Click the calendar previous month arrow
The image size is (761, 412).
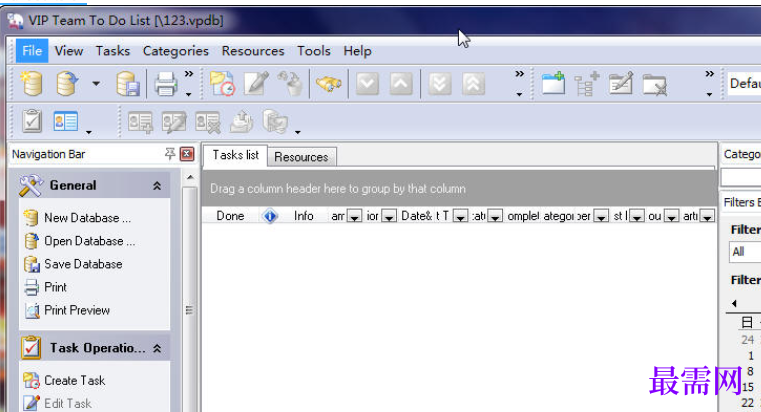point(734,303)
